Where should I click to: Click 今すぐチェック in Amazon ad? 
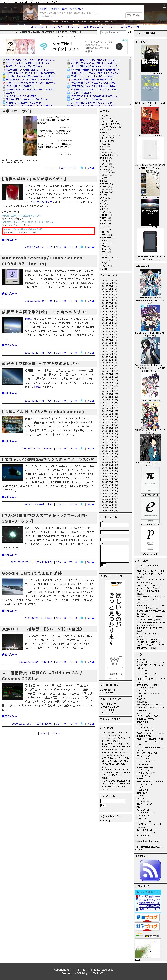click(x=115, y=674)
